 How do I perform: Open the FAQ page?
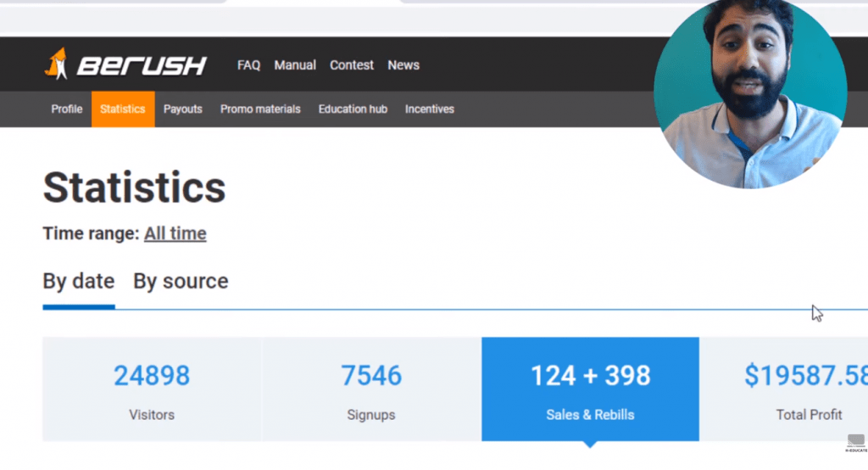tap(249, 65)
